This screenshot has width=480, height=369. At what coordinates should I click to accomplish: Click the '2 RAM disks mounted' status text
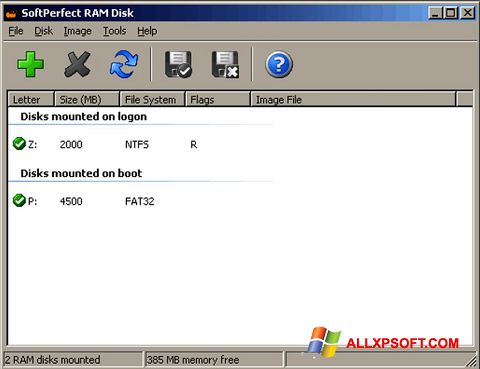tap(52, 360)
